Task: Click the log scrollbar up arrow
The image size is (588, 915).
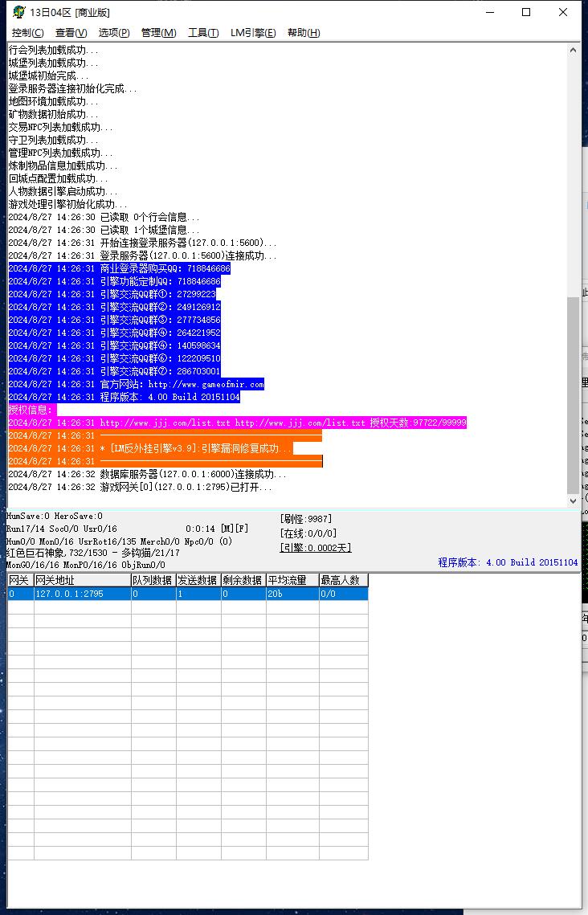Action: pyautogui.click(x=573, y=51)
